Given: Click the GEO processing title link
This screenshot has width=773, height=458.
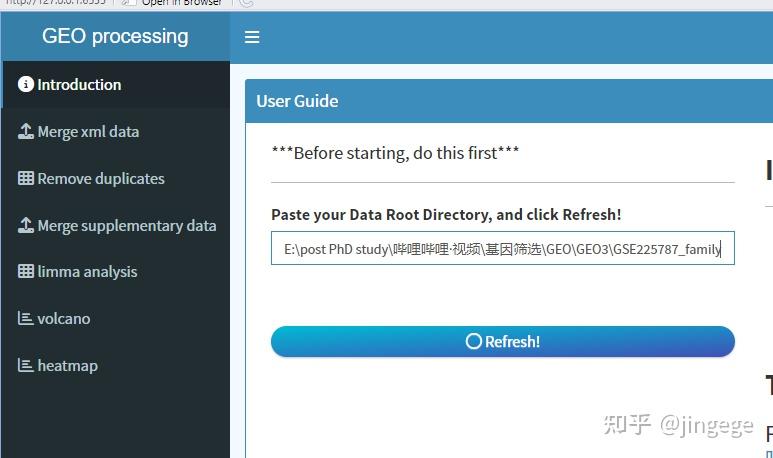Looking at the screenshot, I should pyautogui.click(x=115, y=37).
